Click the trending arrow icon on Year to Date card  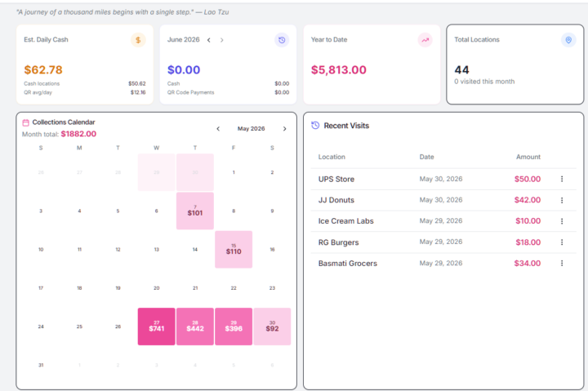pyautogui.click(x=425, y=40)
